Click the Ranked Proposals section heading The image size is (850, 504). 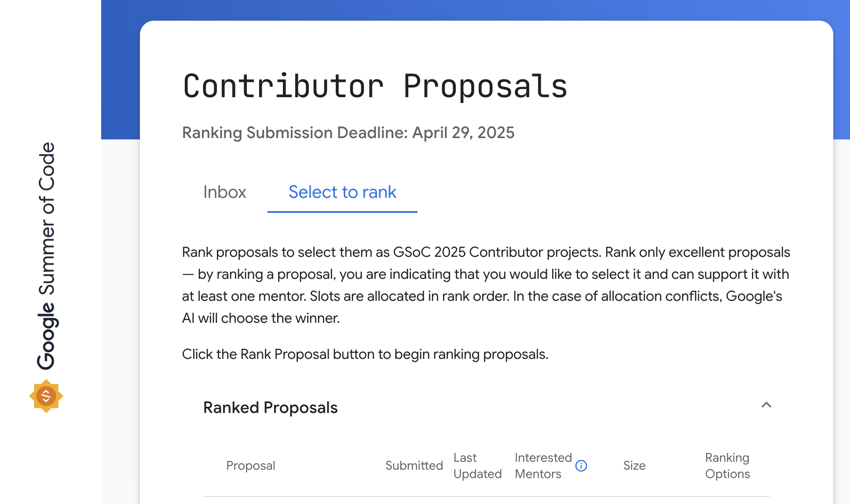270,408
